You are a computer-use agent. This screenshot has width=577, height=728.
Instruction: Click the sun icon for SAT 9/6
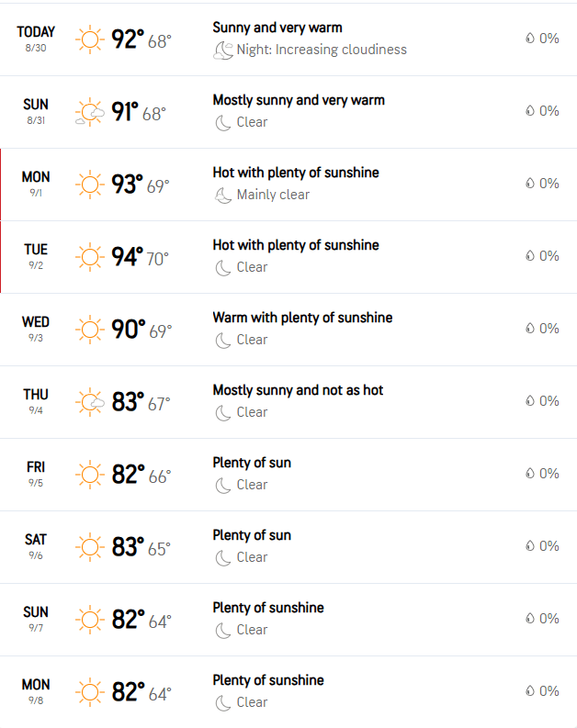tap(89, 547)
